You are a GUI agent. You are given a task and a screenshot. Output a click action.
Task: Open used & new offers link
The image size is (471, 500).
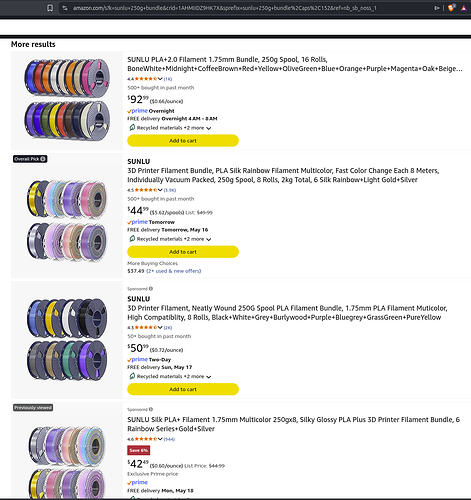point(174,271)
